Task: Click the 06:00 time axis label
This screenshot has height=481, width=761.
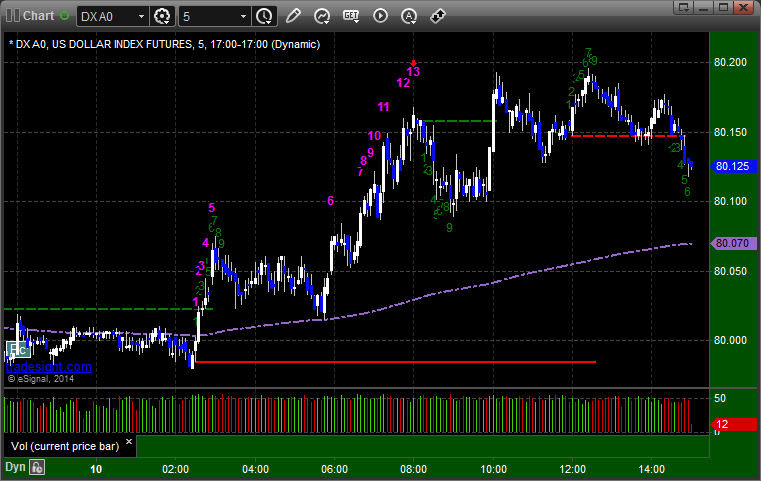Action: coord(334,469)
